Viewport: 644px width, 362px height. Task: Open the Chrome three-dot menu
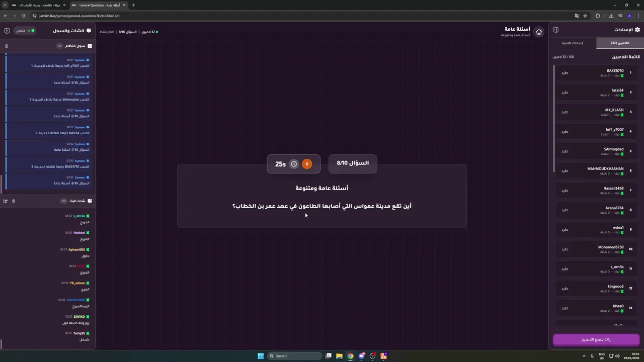point(638,16)
